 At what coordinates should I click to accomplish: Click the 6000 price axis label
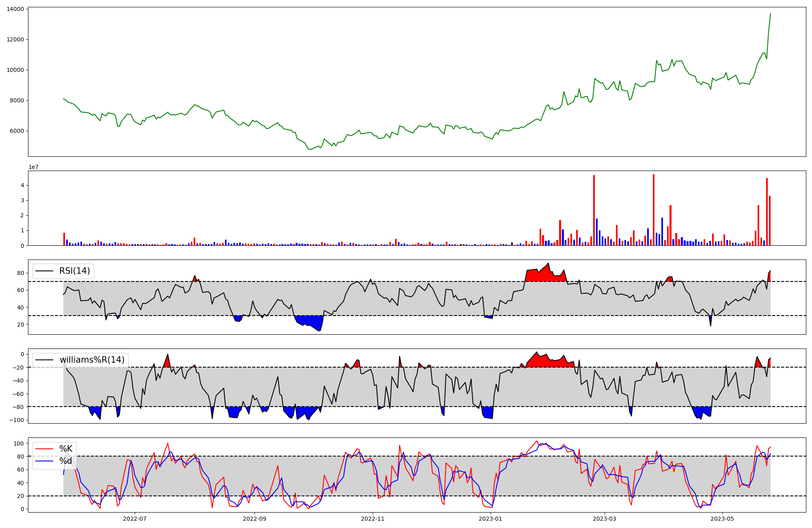[x=17, y=131]
